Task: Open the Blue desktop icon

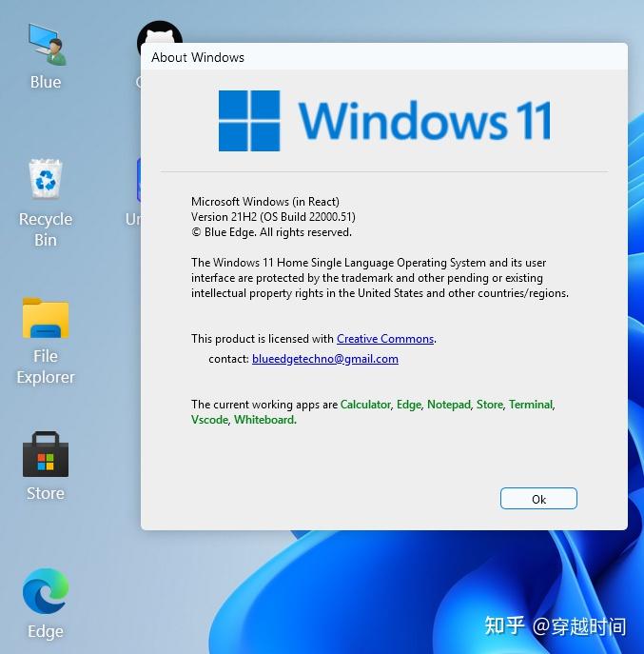Action: [46, 55]
